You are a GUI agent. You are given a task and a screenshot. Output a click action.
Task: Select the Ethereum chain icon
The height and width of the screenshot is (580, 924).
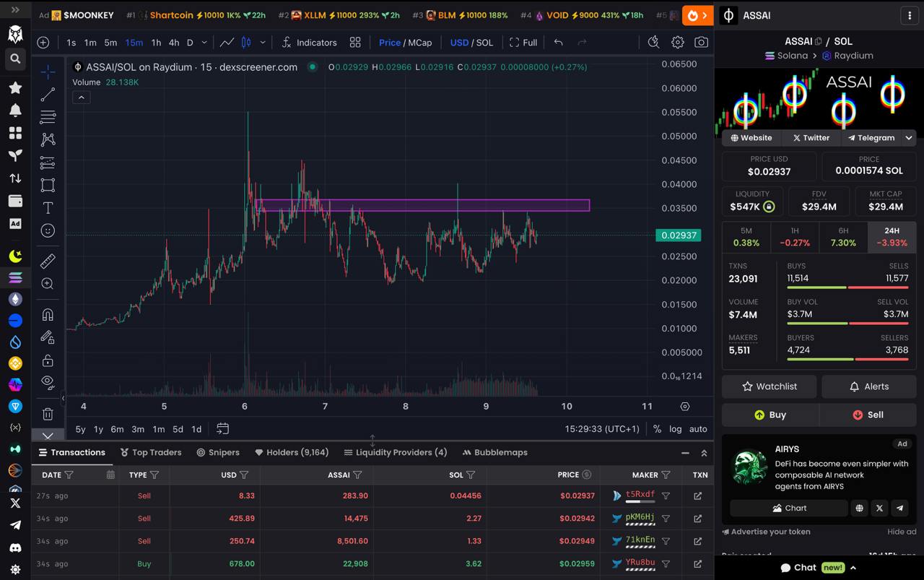[x=15, y=299]
